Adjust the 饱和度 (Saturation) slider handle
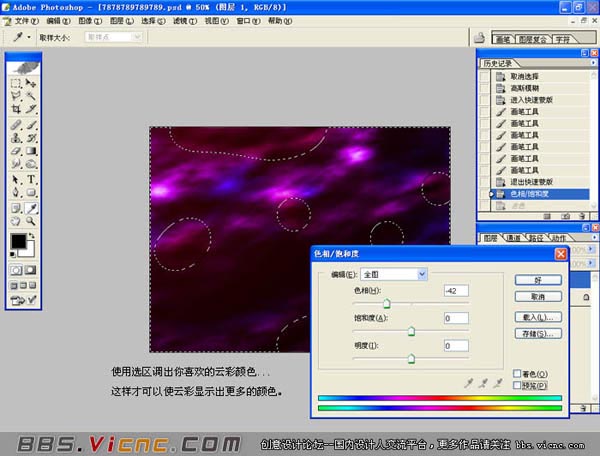 [411, 331]
